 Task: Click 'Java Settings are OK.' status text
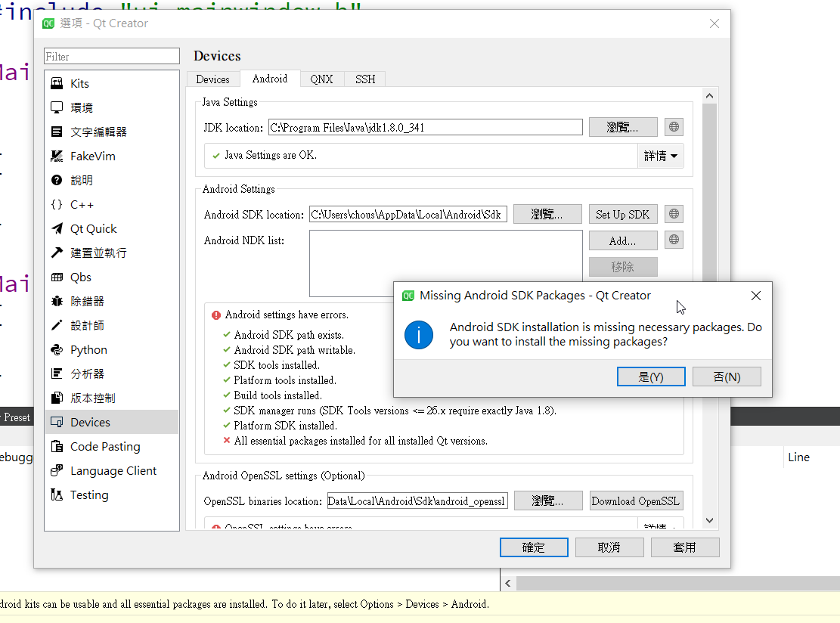point(271,155)
